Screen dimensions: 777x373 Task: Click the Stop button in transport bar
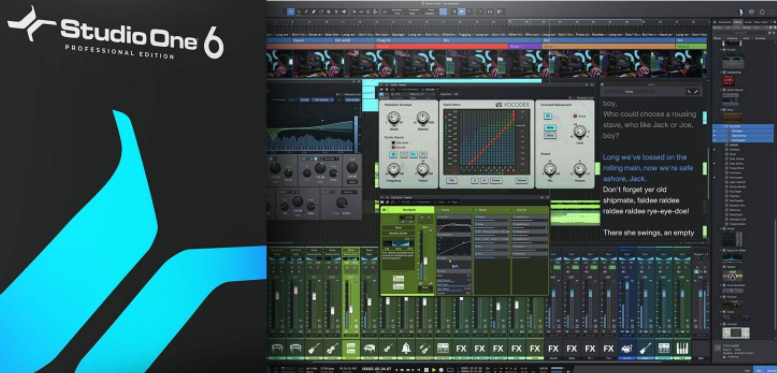pyautogui.click(x=426, y=370)
